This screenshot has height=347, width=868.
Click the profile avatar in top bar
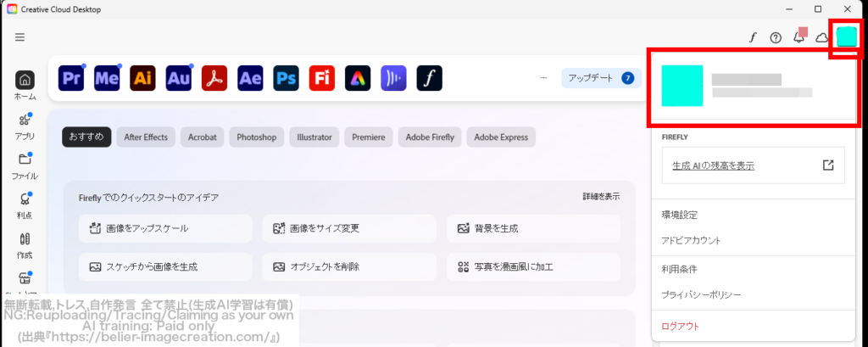click(x=847, y=36)
